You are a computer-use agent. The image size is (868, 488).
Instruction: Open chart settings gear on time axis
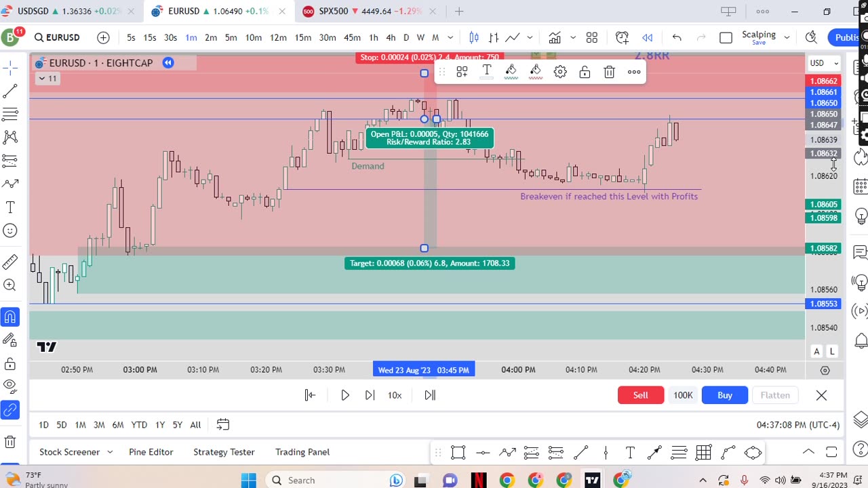click(825, 370)
